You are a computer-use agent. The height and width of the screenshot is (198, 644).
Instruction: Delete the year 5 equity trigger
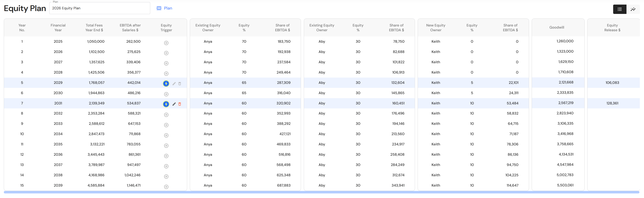(x=180, y=84)
